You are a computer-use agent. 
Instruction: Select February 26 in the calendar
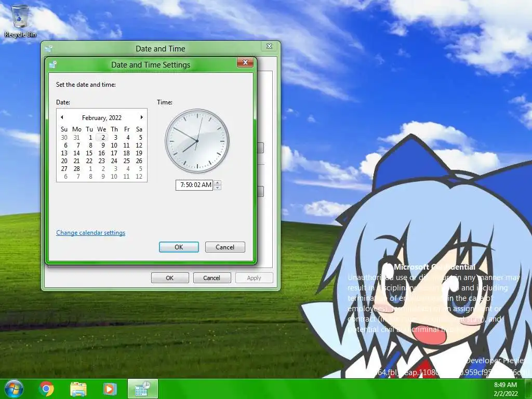tap(139, 161)
